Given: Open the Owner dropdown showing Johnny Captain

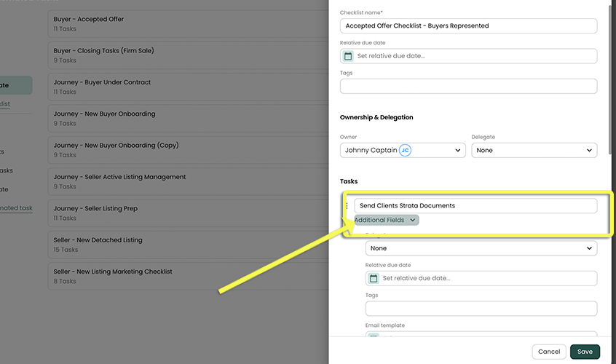Looking at the screenshot, I should point(403,150).
